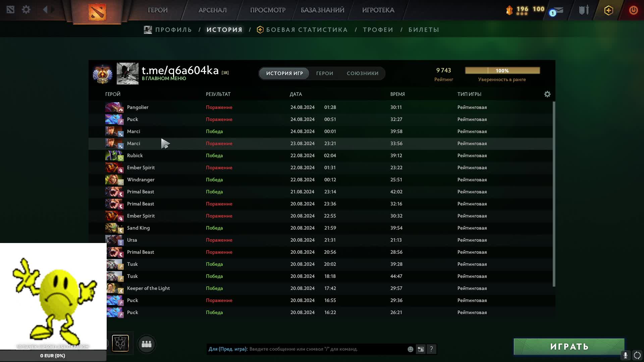Screen dimensions: 644x362
Task: Open the Marci match from 24.08.2024 00:01
Action: pos(320,131)
